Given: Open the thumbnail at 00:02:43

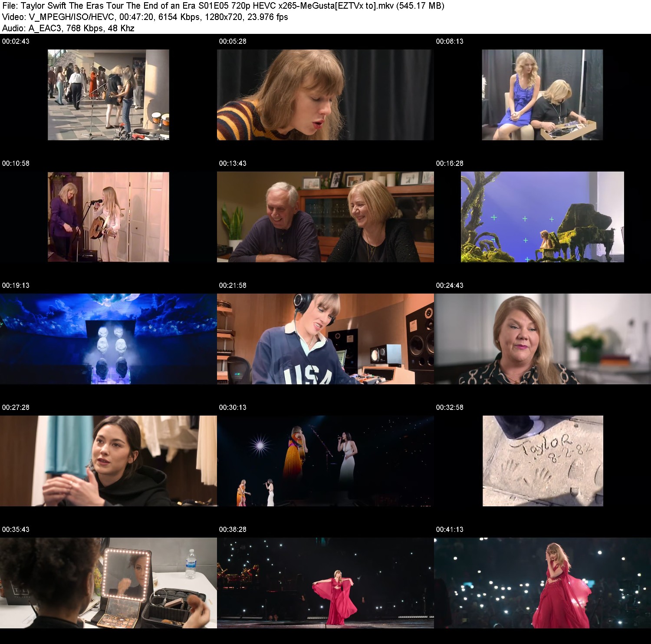Looking at the screenshot, I should click(108, 95).
